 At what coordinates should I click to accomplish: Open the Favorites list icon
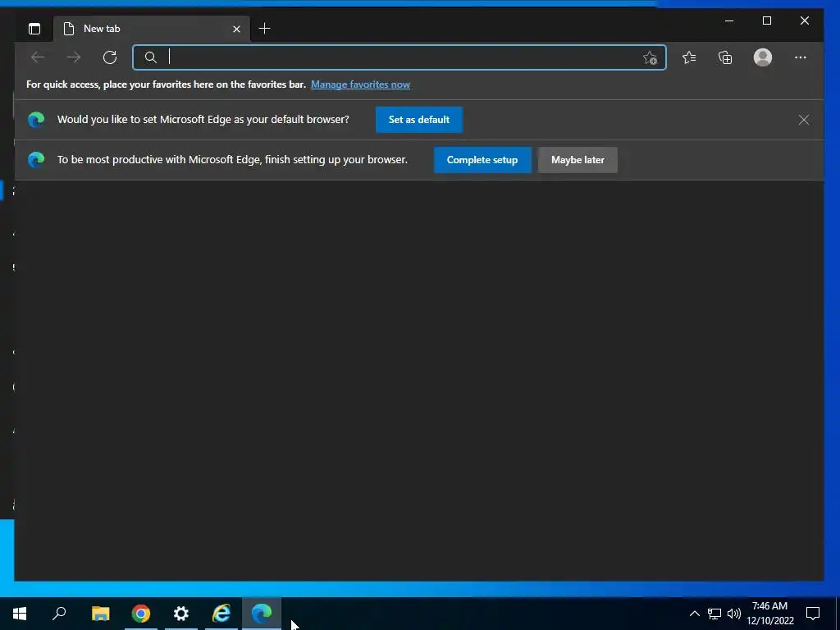tap(689, 57)
